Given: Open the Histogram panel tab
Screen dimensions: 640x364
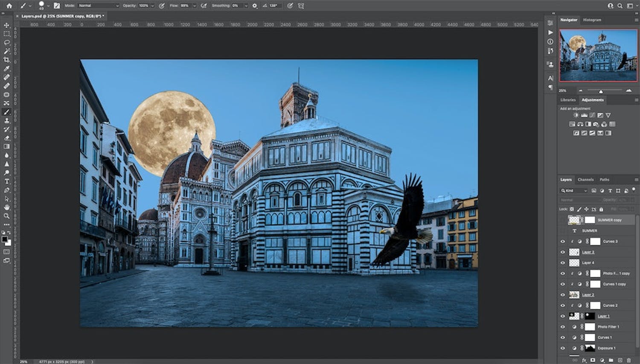Looking at the screenshot, I should (593, 19).
